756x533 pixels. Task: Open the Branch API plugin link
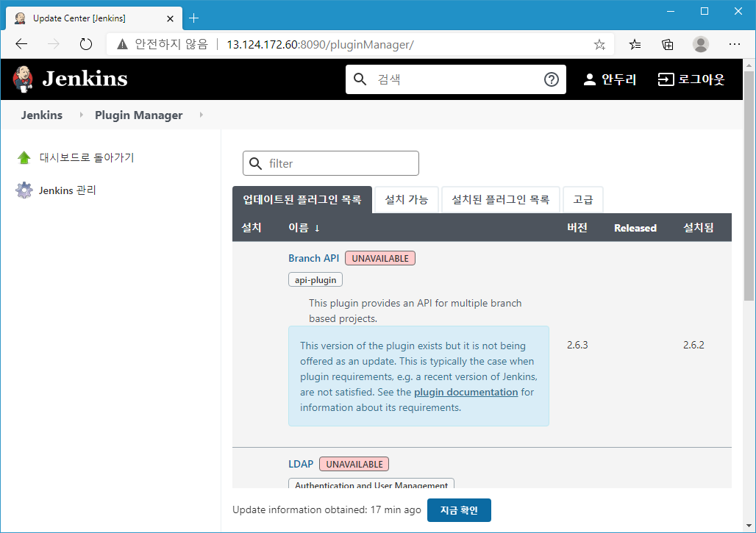coord(314,258)
